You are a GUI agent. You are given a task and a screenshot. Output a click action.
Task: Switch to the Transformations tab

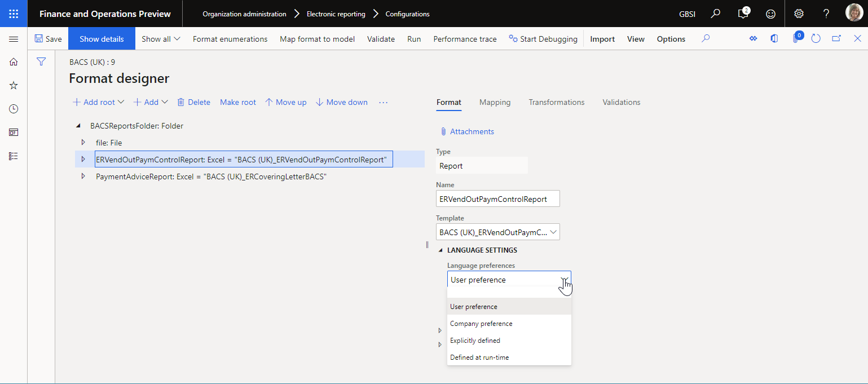[x=557, y=102]
